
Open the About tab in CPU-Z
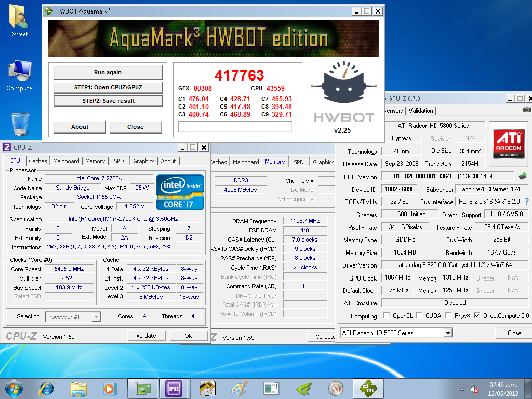[x=168, y=161]
